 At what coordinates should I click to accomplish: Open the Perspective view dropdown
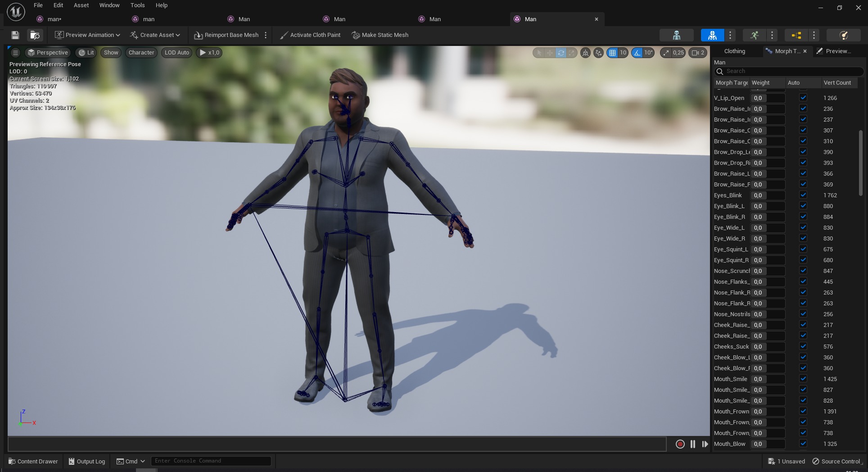(x=48, y=53)
